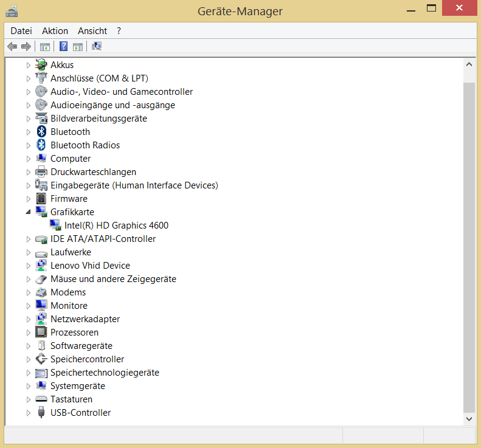Image resolution: width=481 pixels, height=448 pixels.
Task: Click the Laufwerke drive icon
Action: (x=41, y=253)
